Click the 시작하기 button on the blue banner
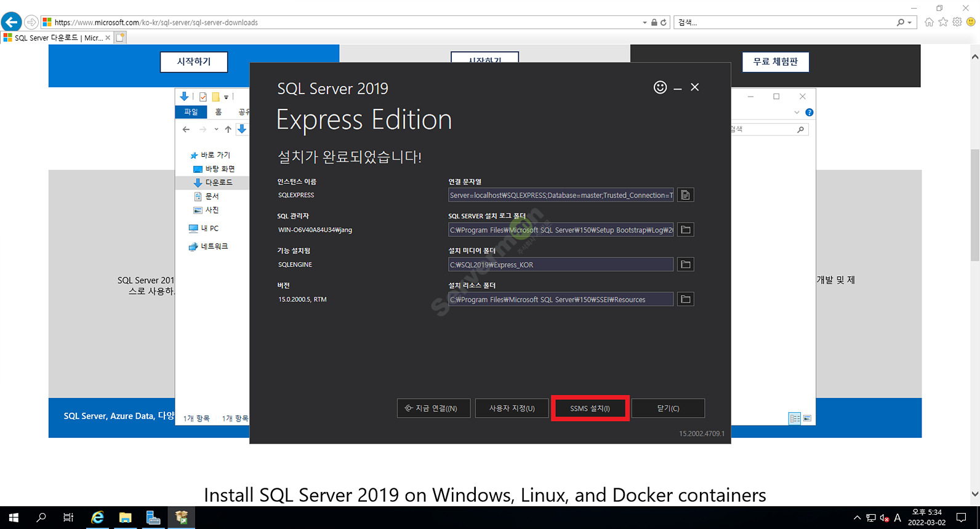The width and height of the screenshot is (980, 529). [194, 62]
